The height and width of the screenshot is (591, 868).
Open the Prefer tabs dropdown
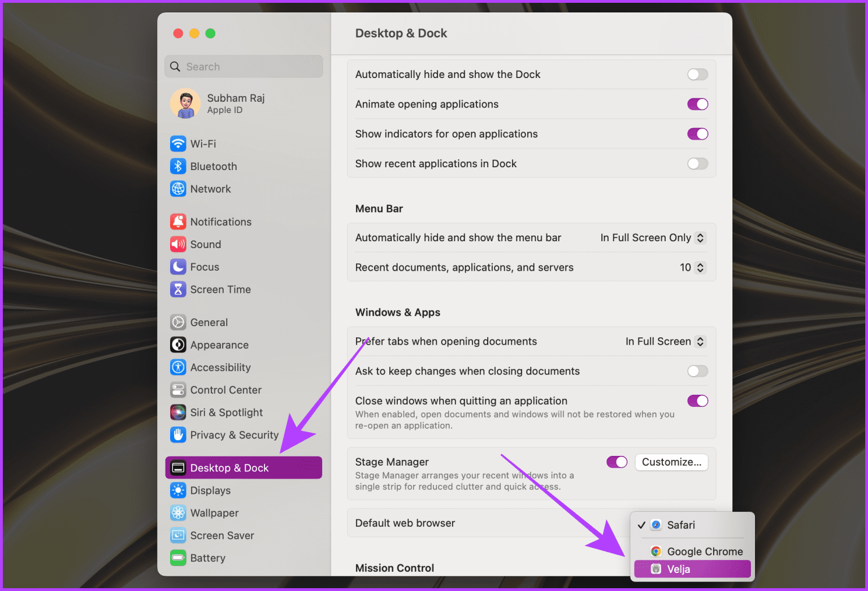click(666, 341)
